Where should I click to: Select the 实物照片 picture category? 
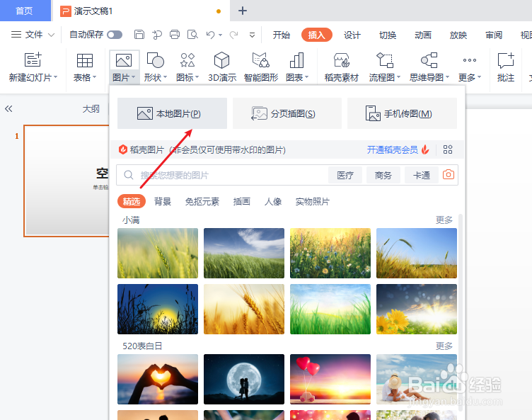(313, 202)
